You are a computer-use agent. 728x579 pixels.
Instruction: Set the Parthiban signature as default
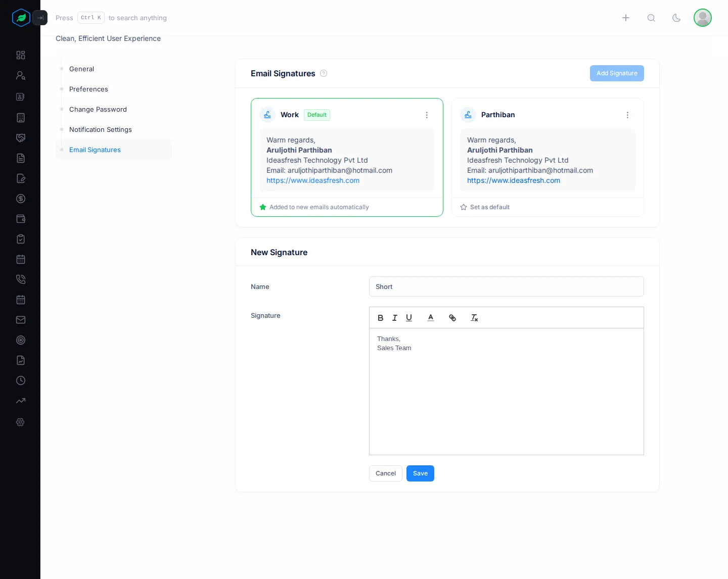(485, 207)
